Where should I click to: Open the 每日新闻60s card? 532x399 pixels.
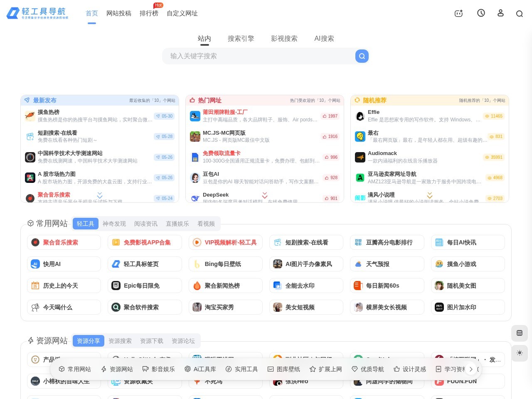click(387, 286)
